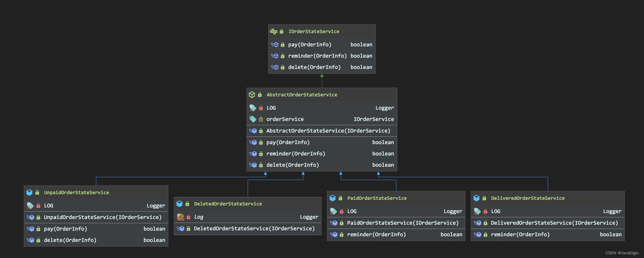Click the italic log field name

(x=199, y=217)
